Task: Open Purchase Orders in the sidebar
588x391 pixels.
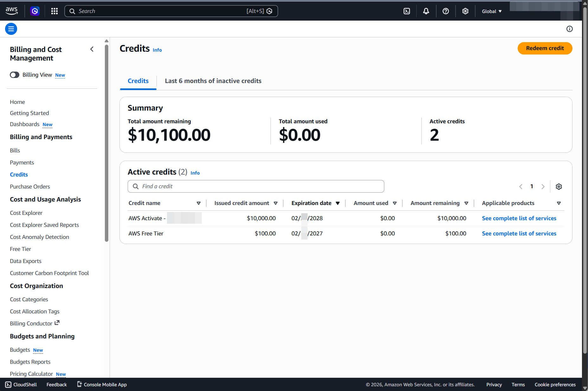Action: click(30, 187)
